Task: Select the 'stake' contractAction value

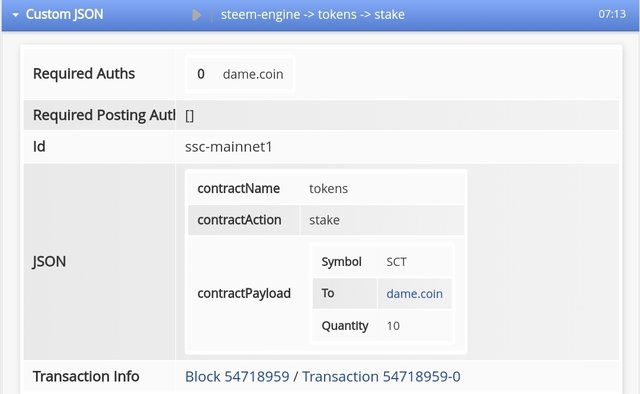Action: coord(324,220)
